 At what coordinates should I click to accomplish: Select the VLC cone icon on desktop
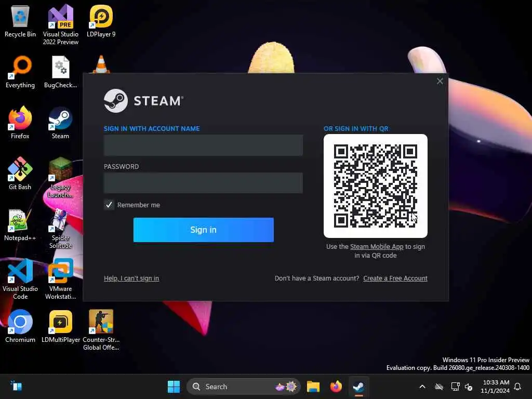pos(101,64)
